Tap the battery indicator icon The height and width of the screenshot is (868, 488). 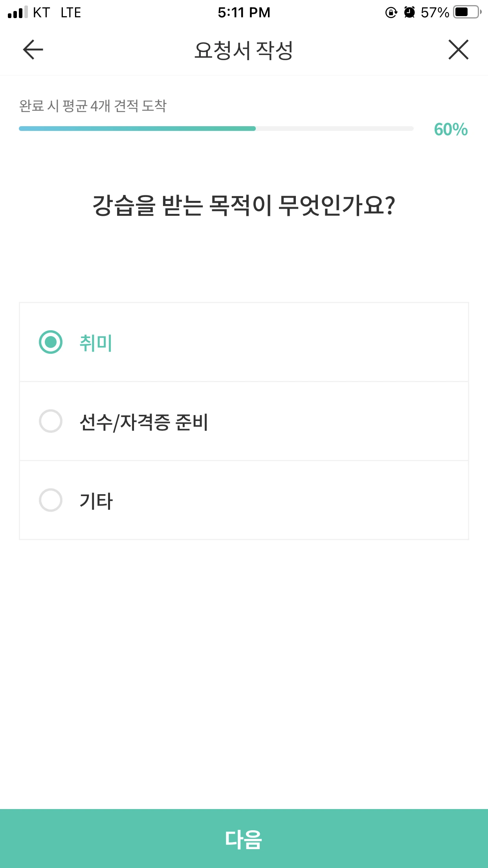coord(468,12)
